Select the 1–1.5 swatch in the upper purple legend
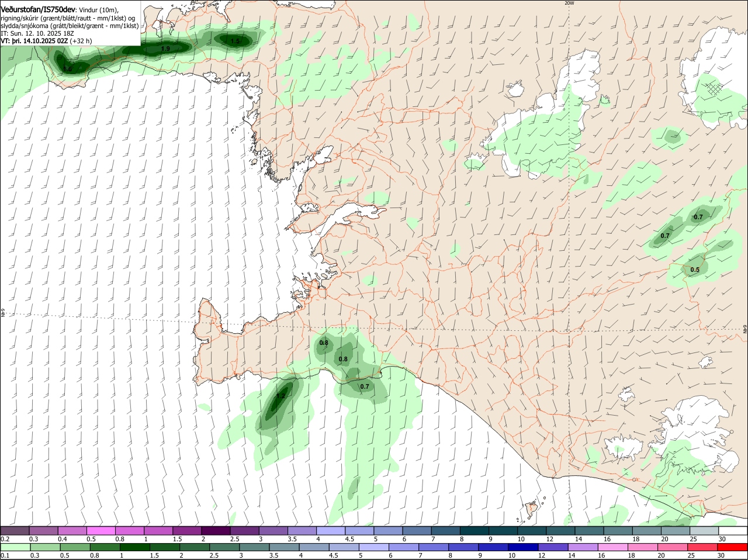The width and height of the screenshot is (748, 560). click(158, 530)
